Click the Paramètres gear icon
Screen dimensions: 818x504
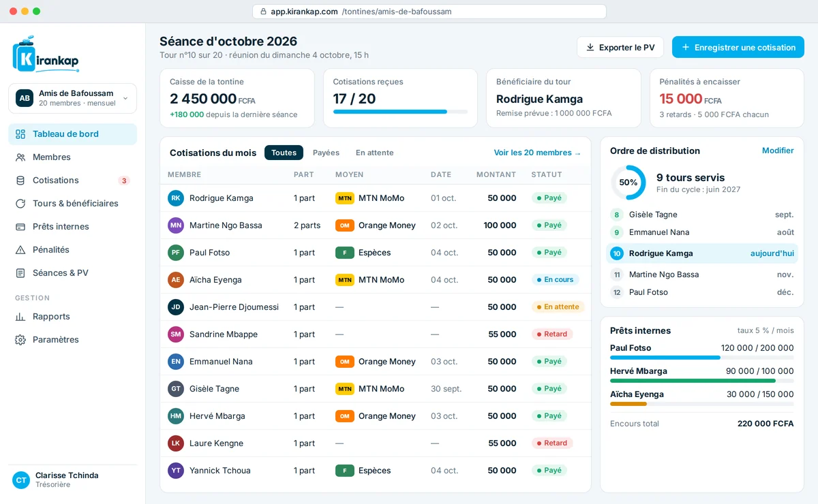(20, 340)
